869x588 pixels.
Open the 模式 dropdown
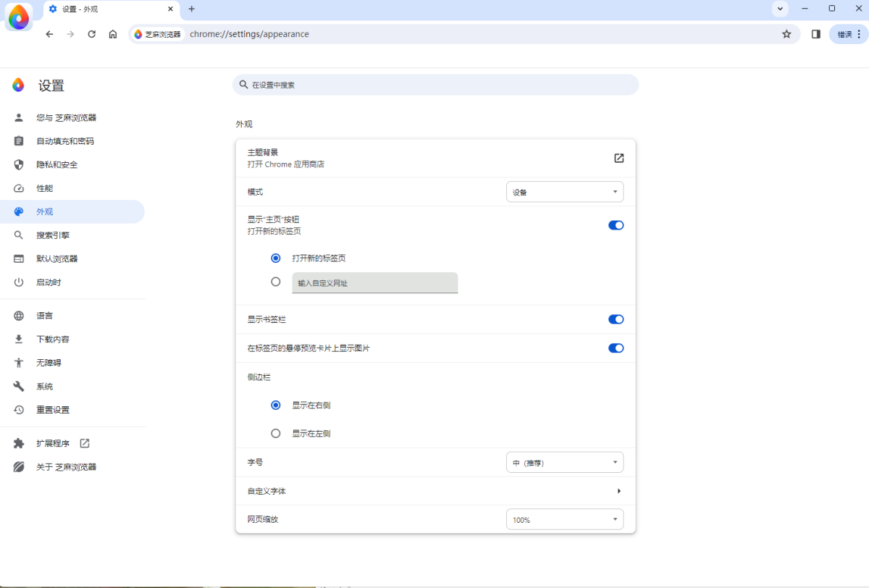tap(565, 191)
